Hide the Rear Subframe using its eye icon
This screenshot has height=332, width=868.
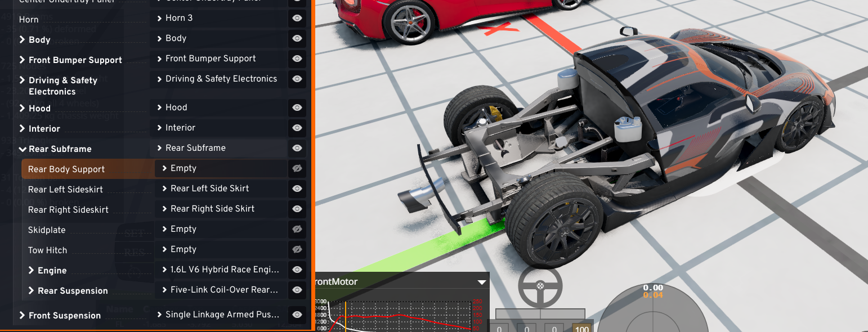(x=297, y=148)
